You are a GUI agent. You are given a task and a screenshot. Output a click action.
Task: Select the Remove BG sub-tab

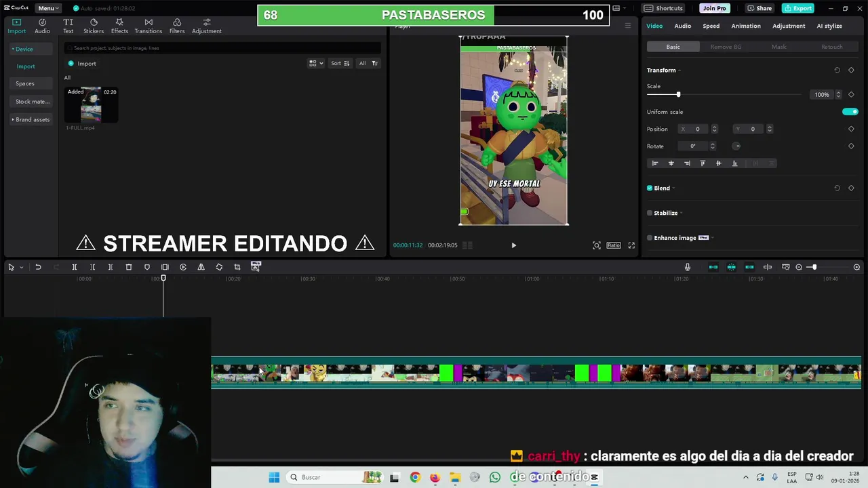pos(726,47)
